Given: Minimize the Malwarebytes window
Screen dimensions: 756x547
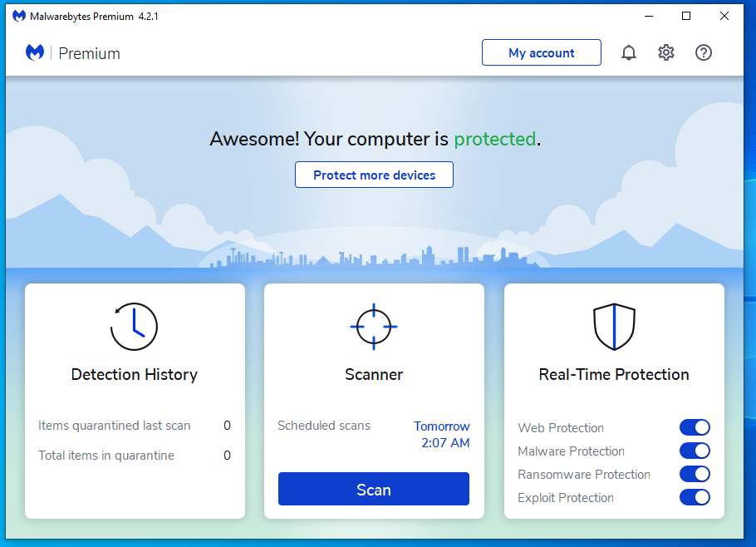Looking at the screenshot, I should pyautogui.click(x=649, y=17).
